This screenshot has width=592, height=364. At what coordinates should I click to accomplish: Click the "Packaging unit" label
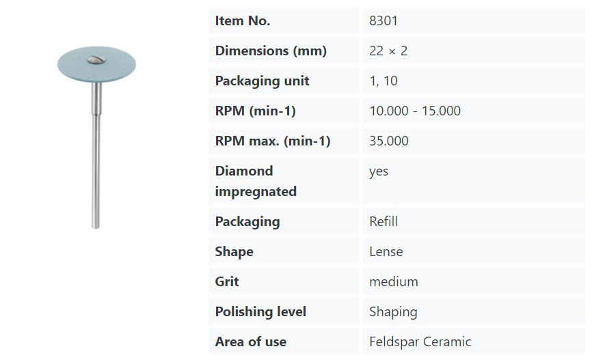[262, 81]
